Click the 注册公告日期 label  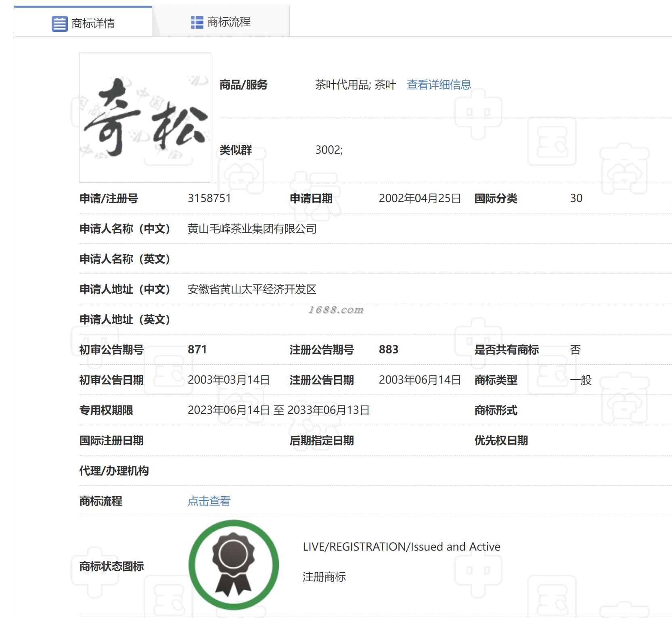pos(322,380)
